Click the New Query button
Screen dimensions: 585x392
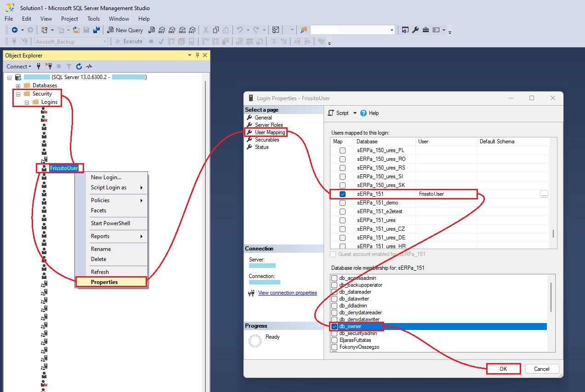(x=125, y=30)
